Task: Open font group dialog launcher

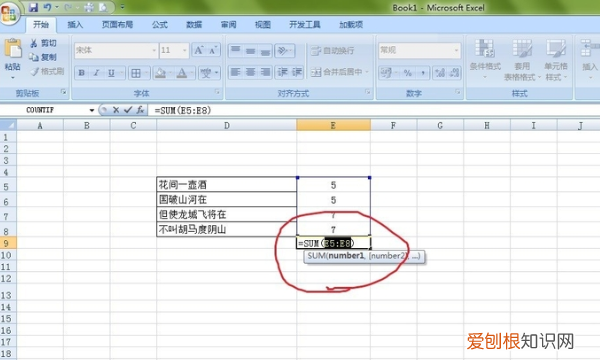Action: [x=217, y=92]
